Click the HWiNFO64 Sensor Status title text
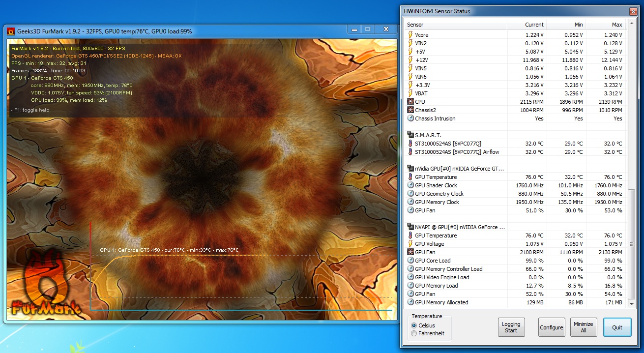This screenshot has height=353, width=644. (437, 11)
